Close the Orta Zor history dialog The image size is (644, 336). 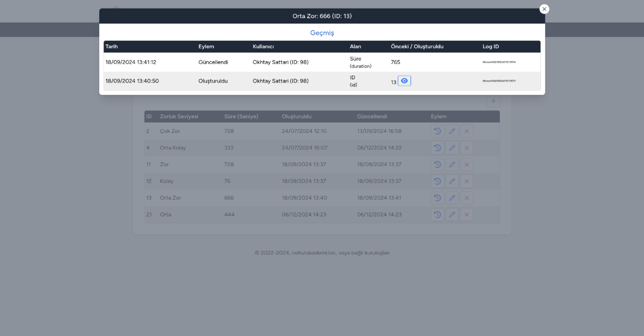click(544, 9)
